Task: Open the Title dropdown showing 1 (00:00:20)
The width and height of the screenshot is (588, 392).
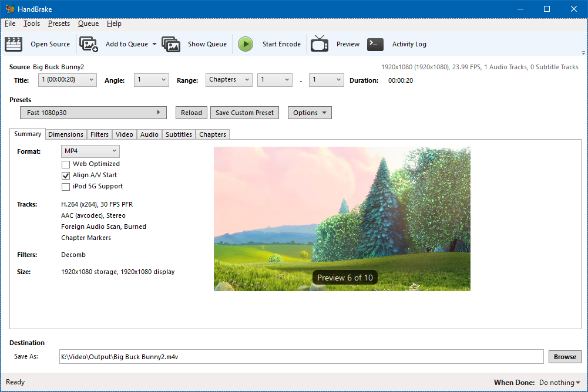Action: tap(68, 80)
